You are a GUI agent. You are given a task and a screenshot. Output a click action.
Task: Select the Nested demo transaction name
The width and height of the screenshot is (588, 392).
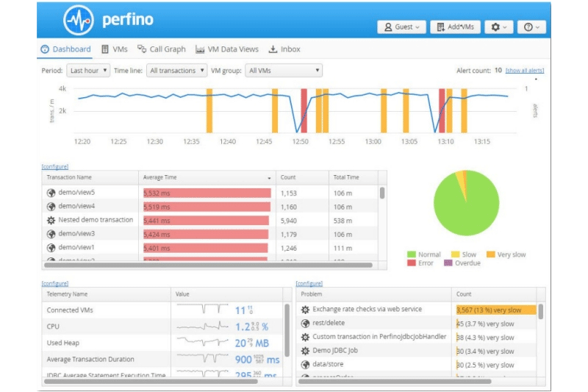tap(96, 220)
